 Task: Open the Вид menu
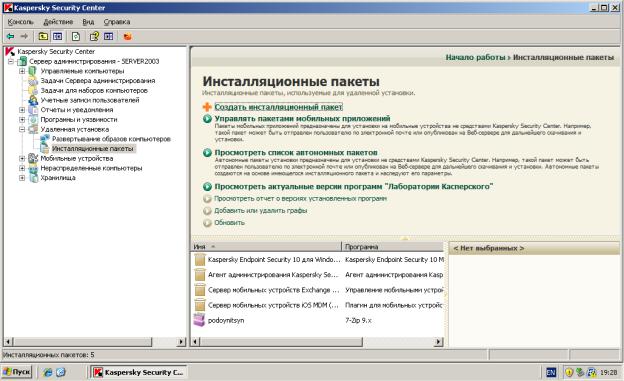[x=88, y=22]
